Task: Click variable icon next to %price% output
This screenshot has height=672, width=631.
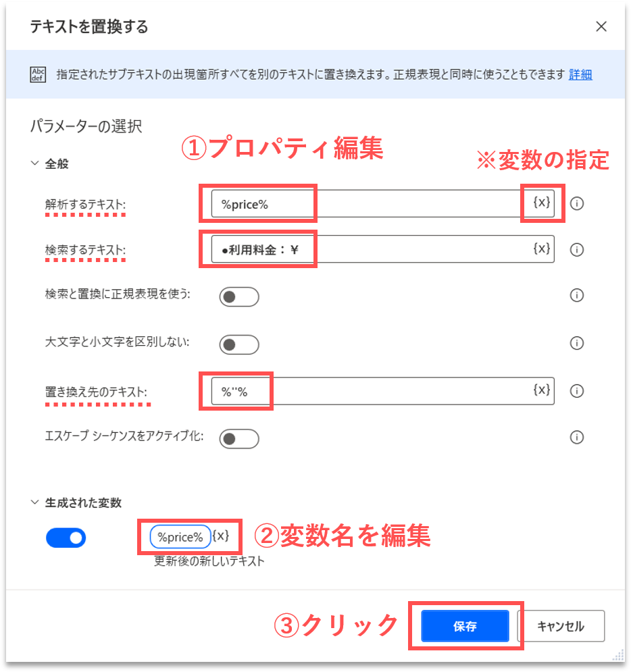Action: click(221, 536)
